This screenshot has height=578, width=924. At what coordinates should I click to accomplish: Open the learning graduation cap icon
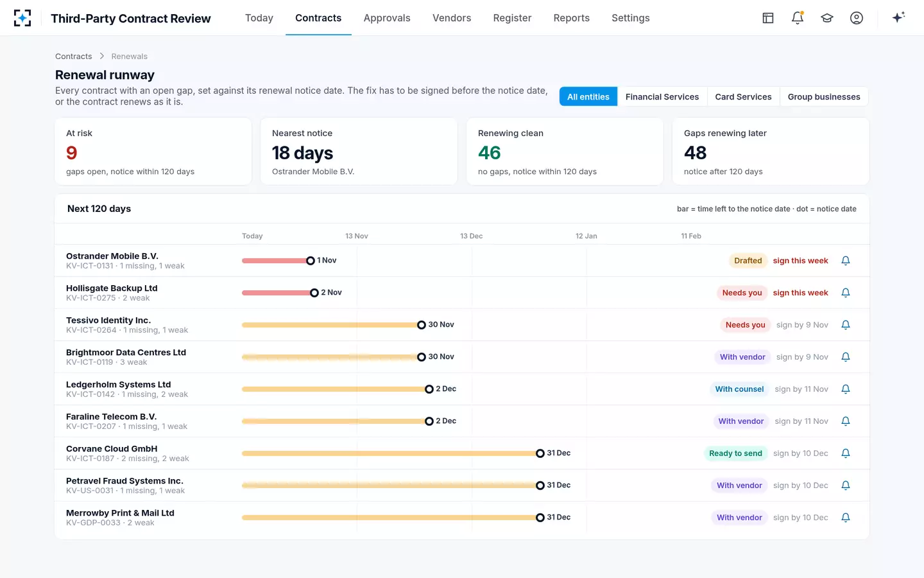pyautogui.click(x=827, y=18)
